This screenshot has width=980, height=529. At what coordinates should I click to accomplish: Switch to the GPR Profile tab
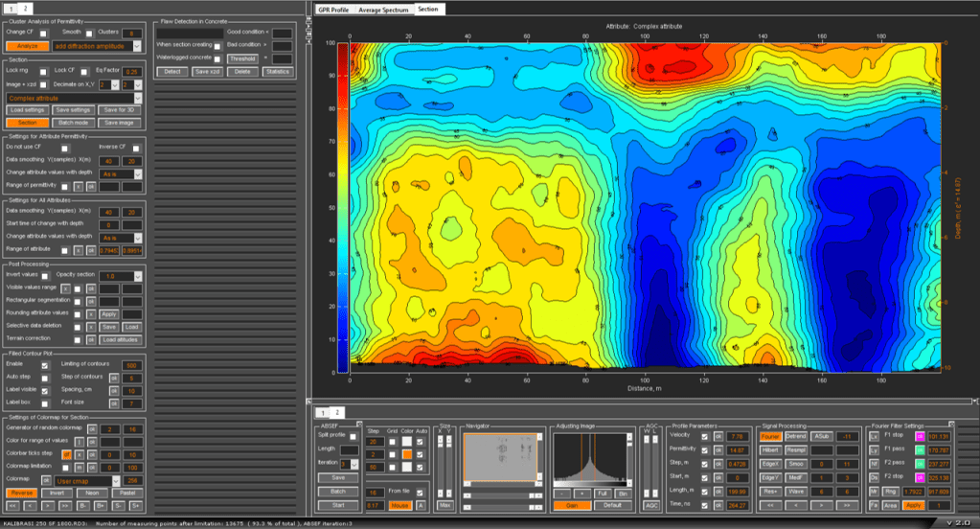pos(333,9)
